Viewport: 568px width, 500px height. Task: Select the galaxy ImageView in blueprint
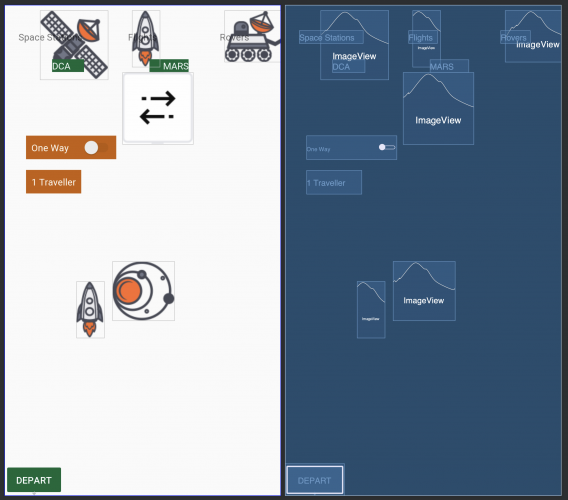click(x=424, y=291)
